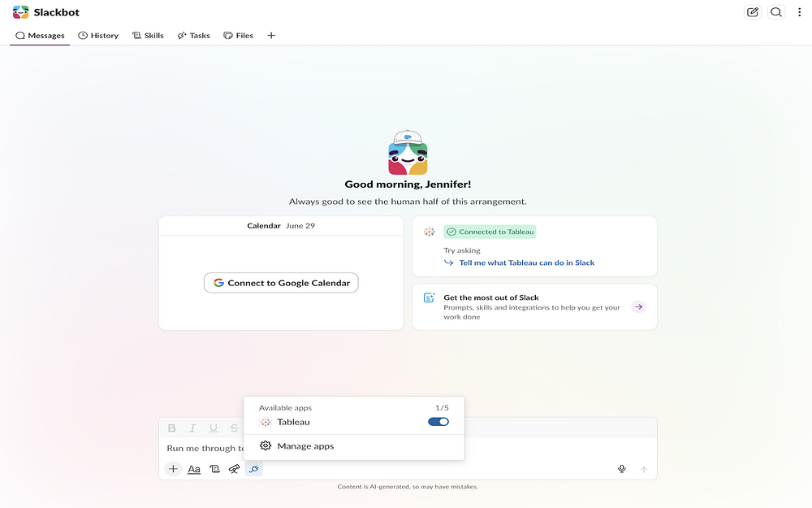Select Tableau in Available apps list
The width and height of the screenshot is (812, 508).
354,422
